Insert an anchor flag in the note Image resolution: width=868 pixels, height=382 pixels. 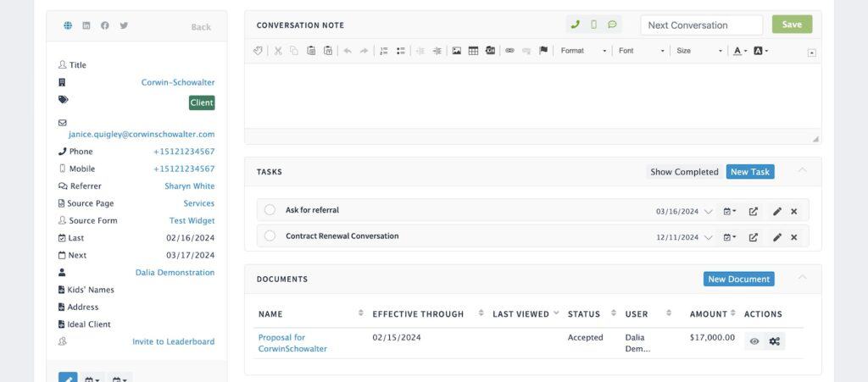543,51
